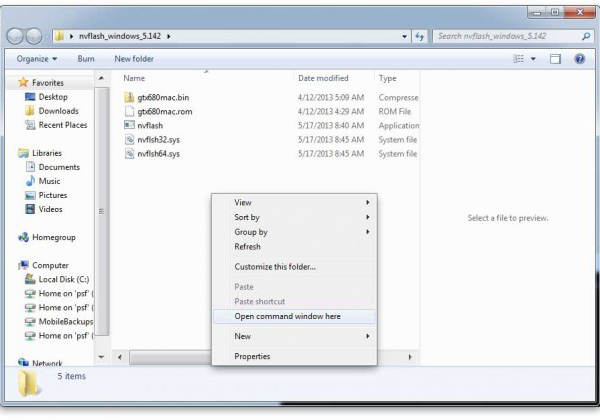Viewport: 600px width, 420px height.
Task: Click the Music note icon
Action: click(x=30, y=181)
